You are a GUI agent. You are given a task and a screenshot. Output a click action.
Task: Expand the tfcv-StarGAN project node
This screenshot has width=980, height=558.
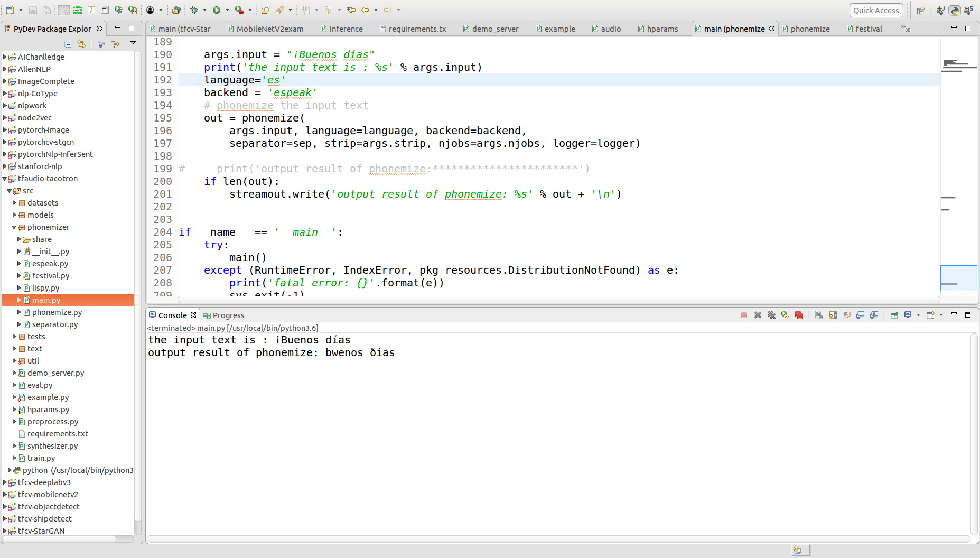[5, 531]
